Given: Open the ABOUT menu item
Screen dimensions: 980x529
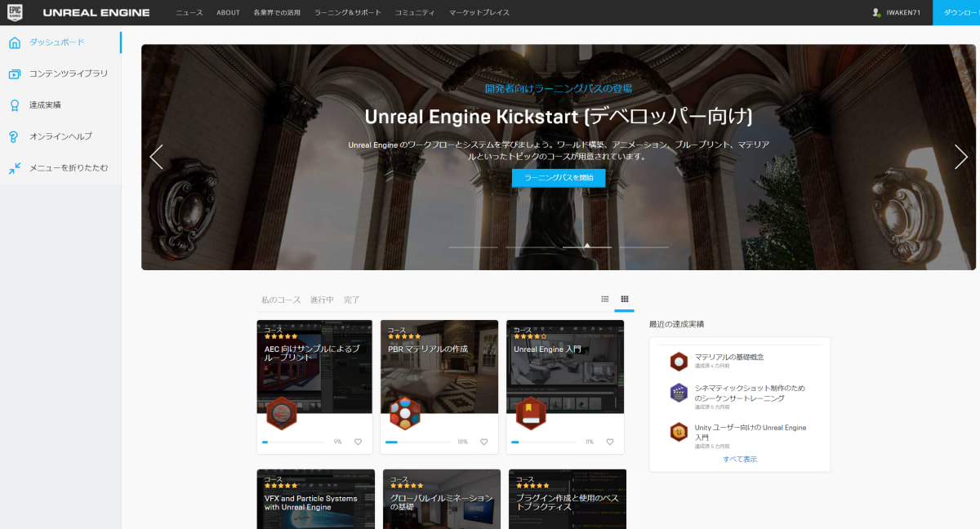Looking at the screenshot, I should [229, 13].
